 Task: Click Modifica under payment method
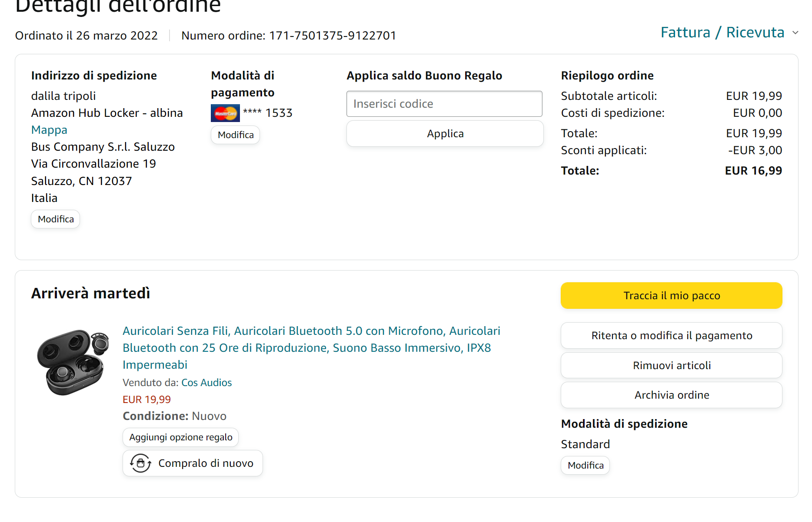[x=235, y=135]
